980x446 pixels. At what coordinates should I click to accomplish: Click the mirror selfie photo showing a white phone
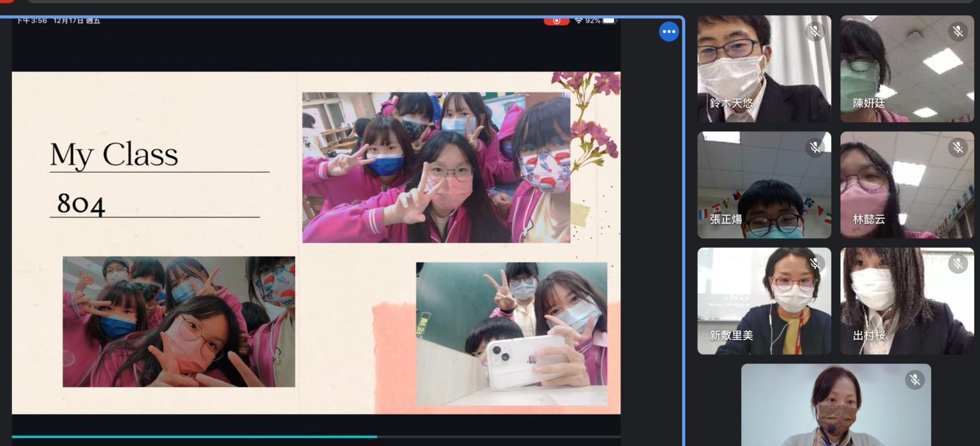[512, 334]
